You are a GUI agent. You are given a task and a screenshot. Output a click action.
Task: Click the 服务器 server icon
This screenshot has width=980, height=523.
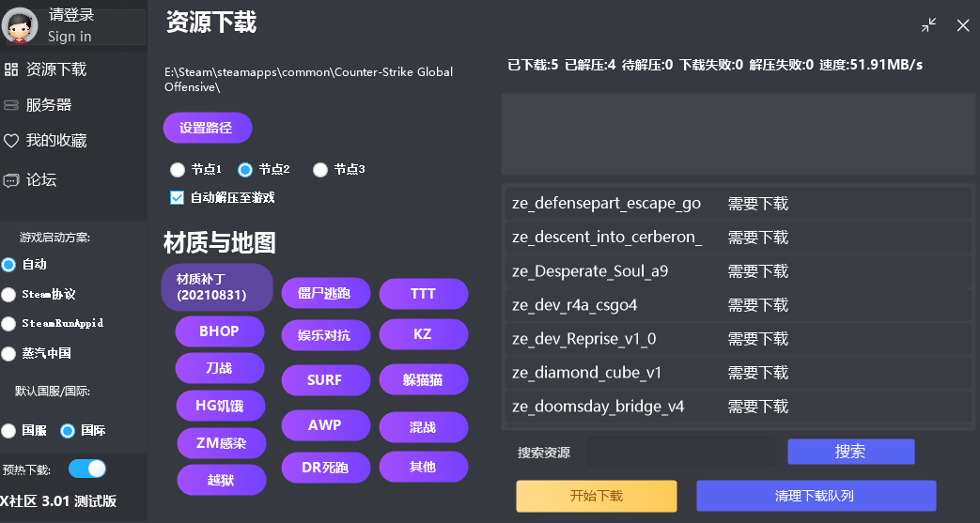click(11, 105)
